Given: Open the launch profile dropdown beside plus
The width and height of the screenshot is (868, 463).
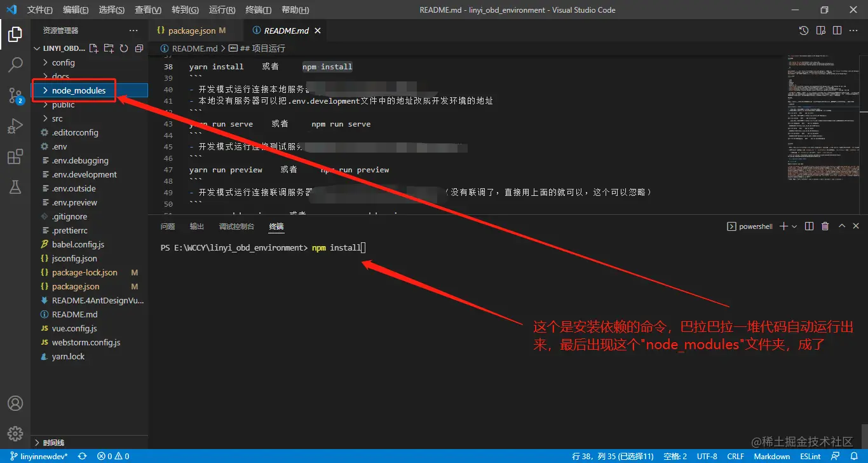Looking at the screenshot, I should 794,226.
